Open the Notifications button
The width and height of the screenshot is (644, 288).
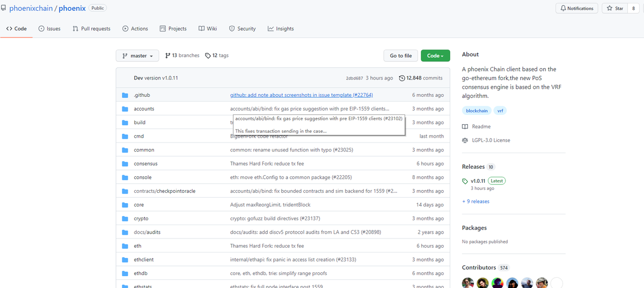click(577, 9)
